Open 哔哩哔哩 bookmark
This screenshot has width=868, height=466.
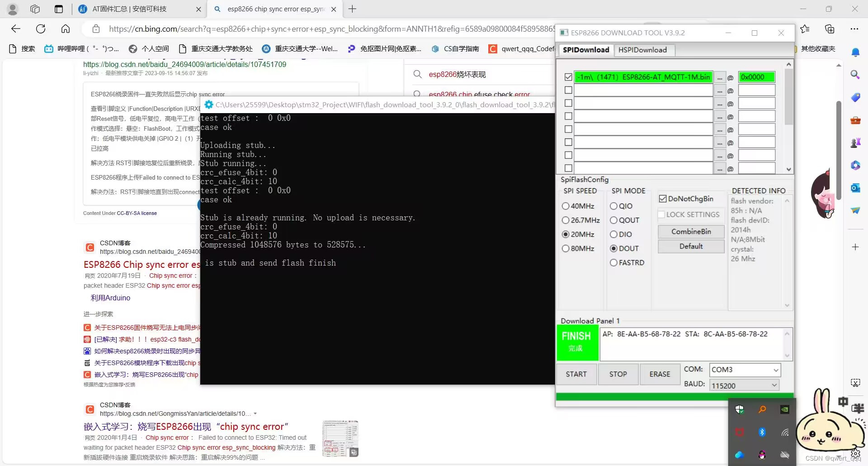coord(81,49)
